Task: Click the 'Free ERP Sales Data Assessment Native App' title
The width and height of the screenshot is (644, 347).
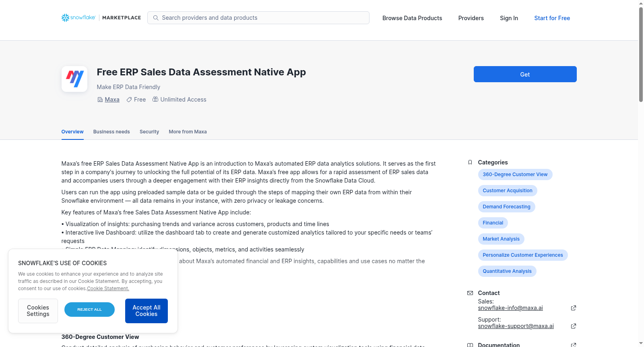Action: 201,72
